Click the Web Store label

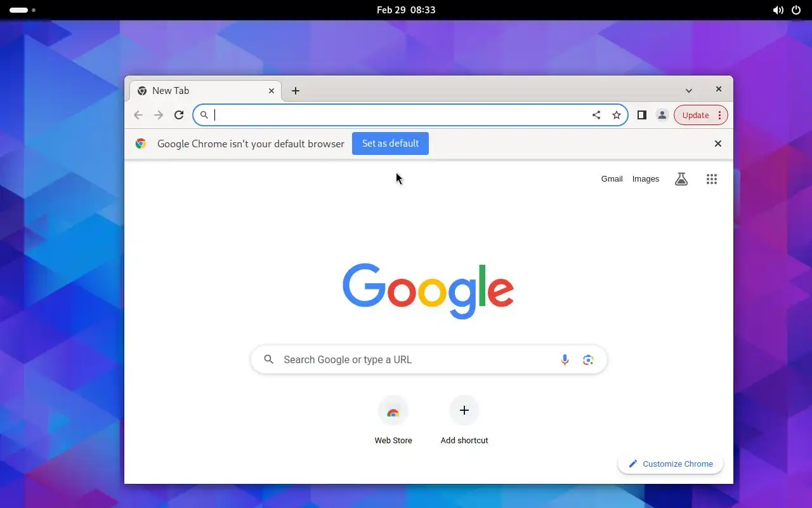point(393,441)
